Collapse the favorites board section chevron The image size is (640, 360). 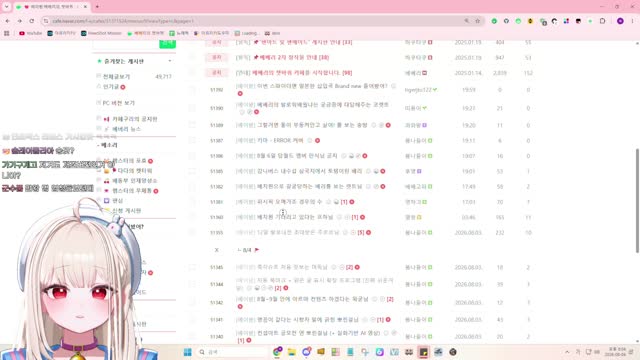[x=170, y=61]
